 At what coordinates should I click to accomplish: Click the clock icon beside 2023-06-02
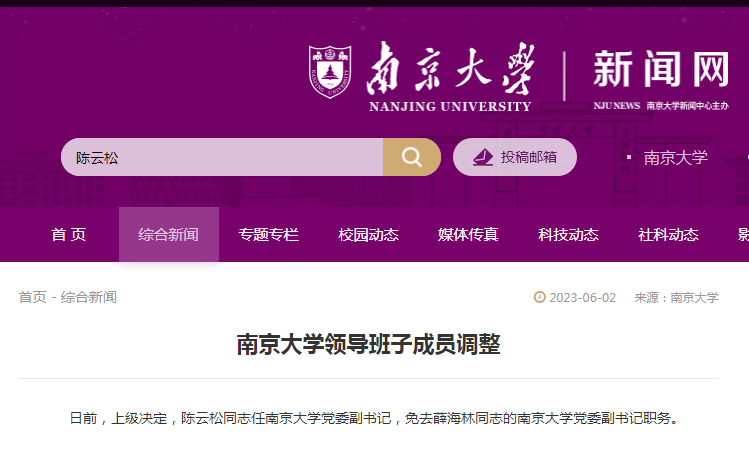point(539,297)
